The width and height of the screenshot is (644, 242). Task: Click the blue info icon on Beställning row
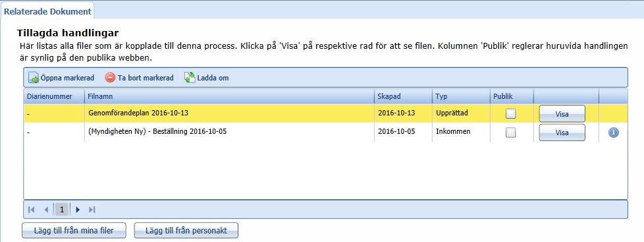614,133
